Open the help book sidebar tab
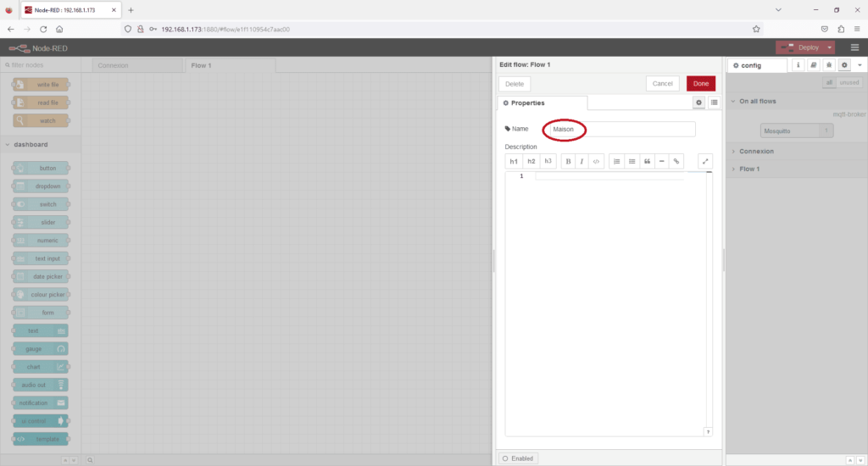Screen dimensions: 868x466 pos(813,65)
